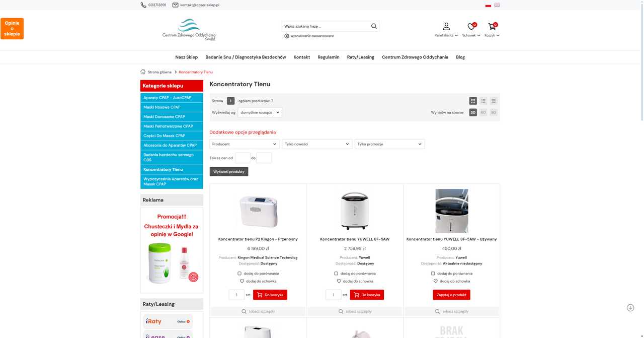Screen dimensions: 644x338
Task: Click the gear icon for advanced search
Action: tap(287, 36)
